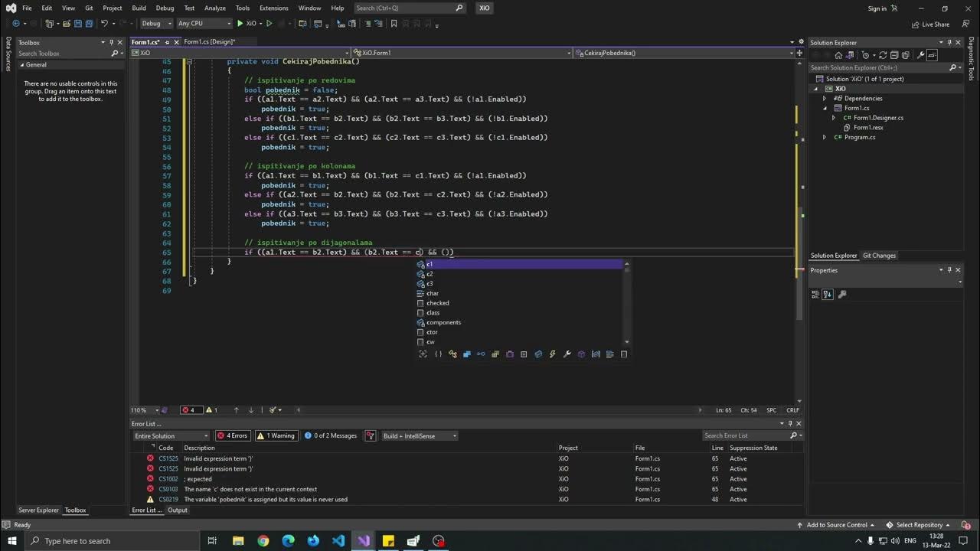This screenshot has width=980, height=551.
Task: Go to the next issue with down arrow
Action: coord(250,410)
